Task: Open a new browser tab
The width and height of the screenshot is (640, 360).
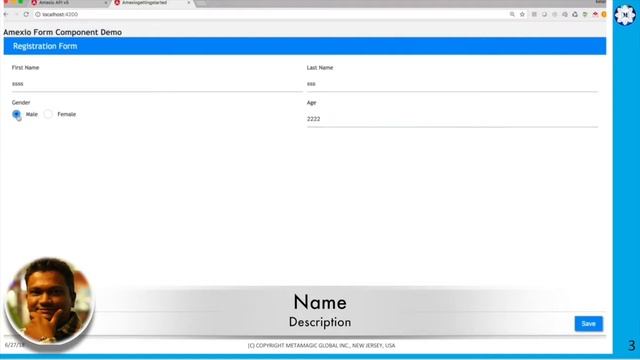Action: pyautogui.click(x=201, y=3)
